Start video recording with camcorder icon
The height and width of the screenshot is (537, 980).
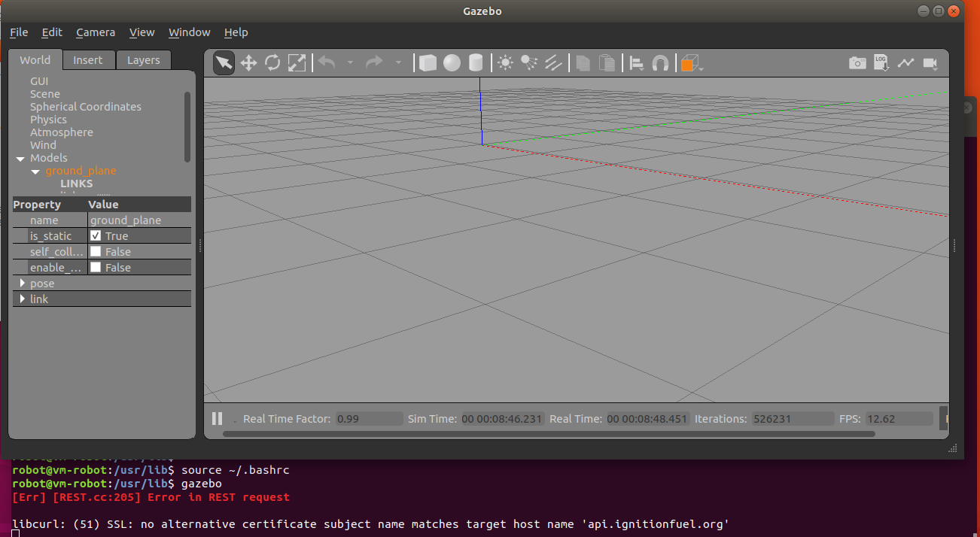click(x=930, y=63)
